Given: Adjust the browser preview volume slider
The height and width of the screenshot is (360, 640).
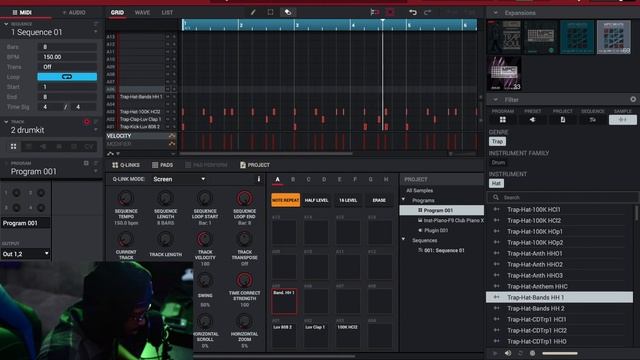Looking at the screenshot, I should pyautogui.click(x=560, y=353).
